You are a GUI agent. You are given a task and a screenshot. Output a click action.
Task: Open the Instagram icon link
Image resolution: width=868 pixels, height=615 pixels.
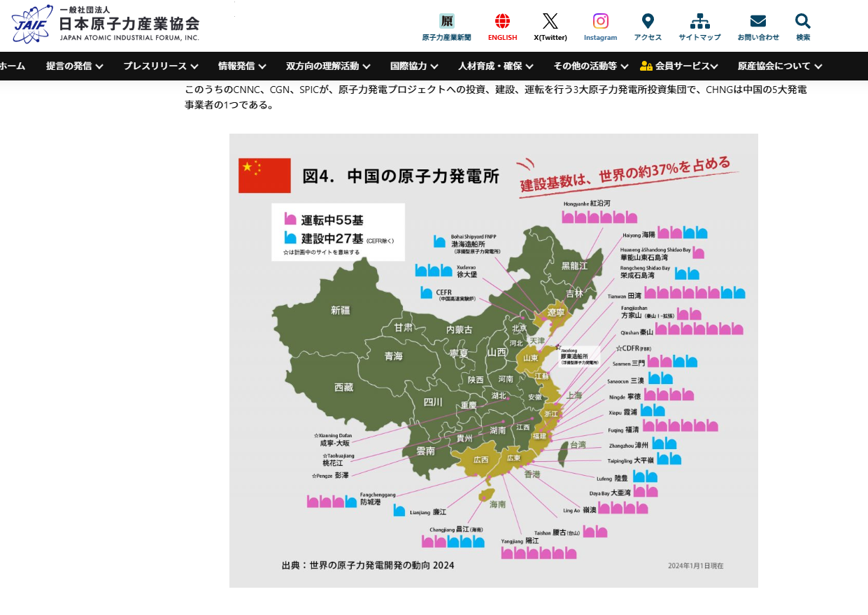(600, 22)
